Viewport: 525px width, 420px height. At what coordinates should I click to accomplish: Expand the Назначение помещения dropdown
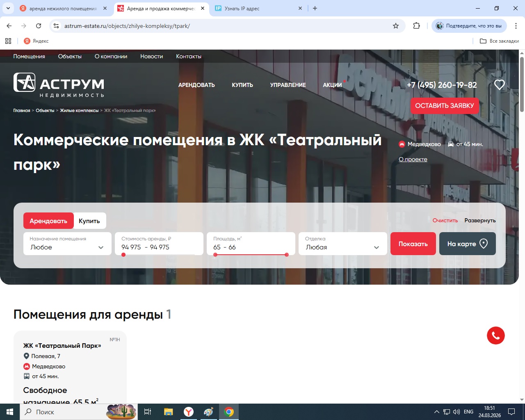pos(67,244)
